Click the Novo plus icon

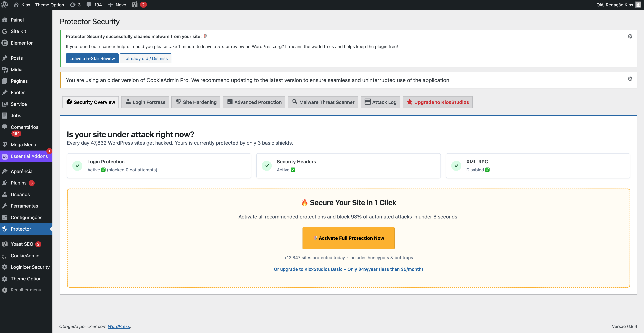coord(110,5)
